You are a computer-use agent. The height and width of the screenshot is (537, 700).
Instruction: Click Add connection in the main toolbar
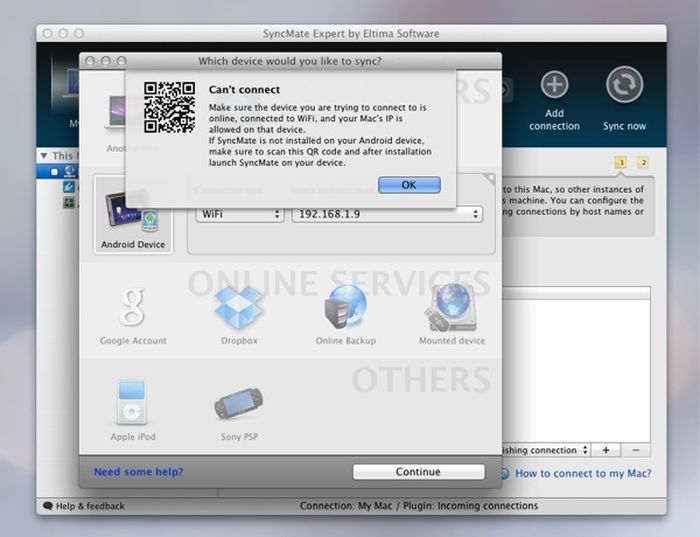(554, 101)
